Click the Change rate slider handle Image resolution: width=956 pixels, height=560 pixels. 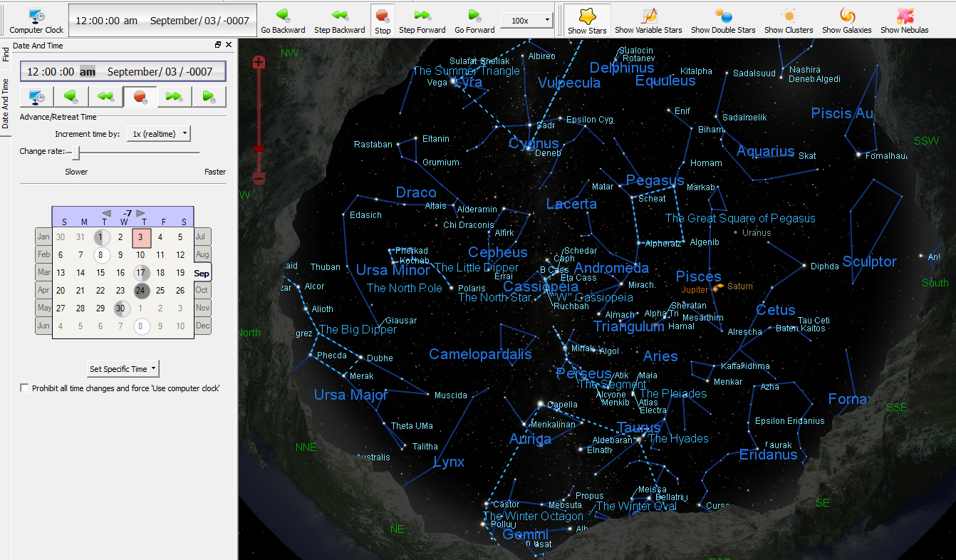click(x=76, y=152)
